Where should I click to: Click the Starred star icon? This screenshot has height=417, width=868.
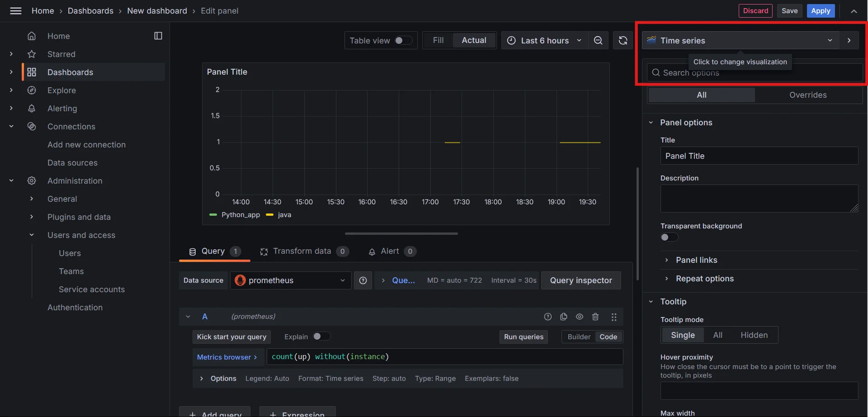(x=32, y=54)
